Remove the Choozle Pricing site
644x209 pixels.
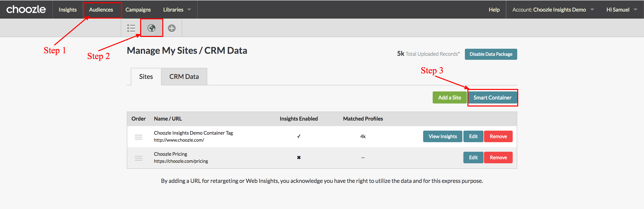(x=498, y=158)
